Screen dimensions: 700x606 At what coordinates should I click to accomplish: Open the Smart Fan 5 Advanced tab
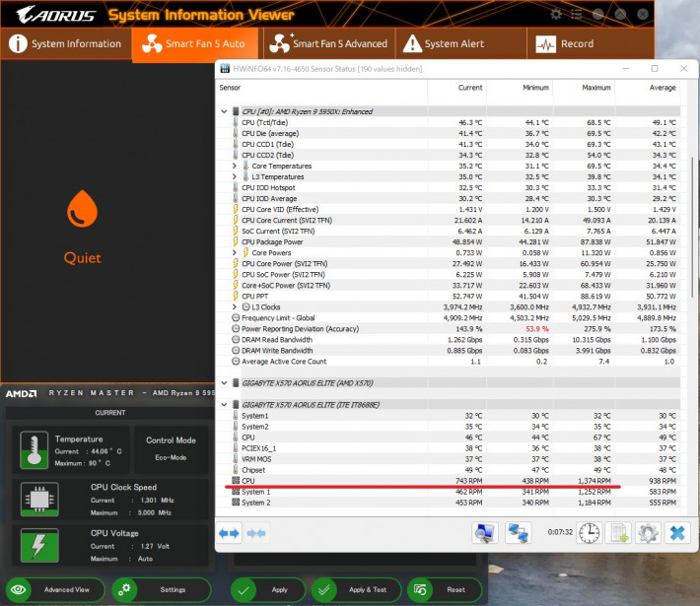tap(328, 44)
